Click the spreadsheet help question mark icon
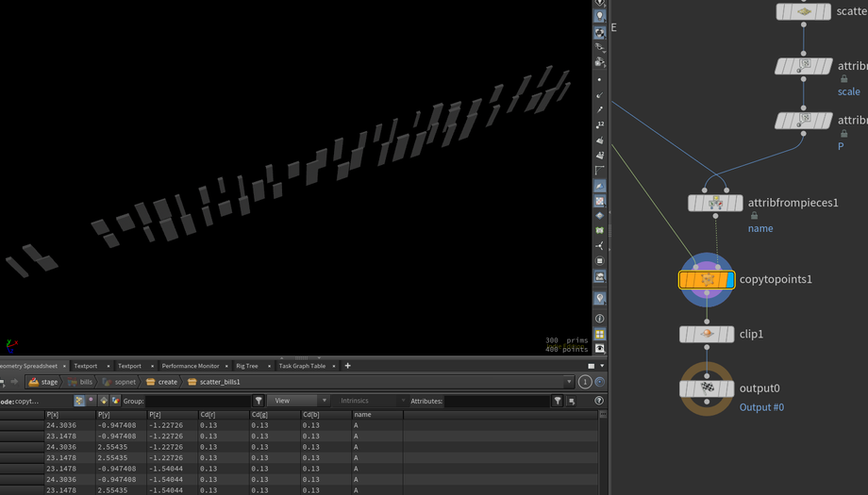The width and height of the screenshot is (868, 495). pyautogui.click(x=599, y=401)
